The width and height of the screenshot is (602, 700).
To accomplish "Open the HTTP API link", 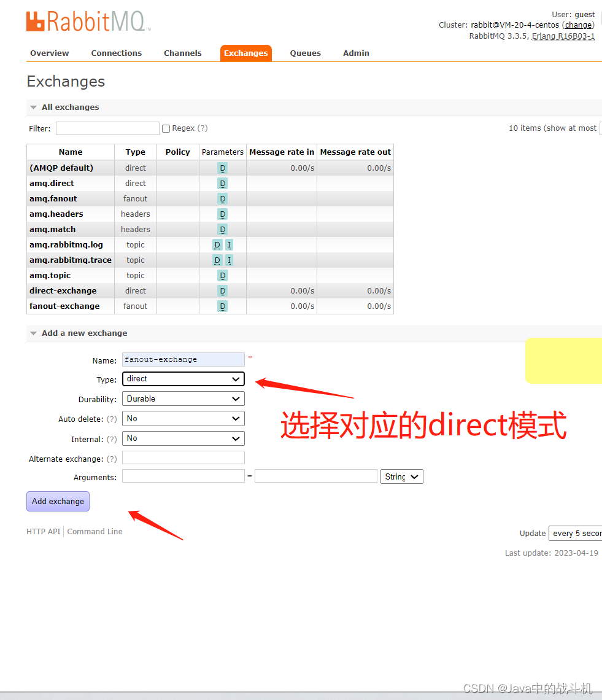I will 44,531.
